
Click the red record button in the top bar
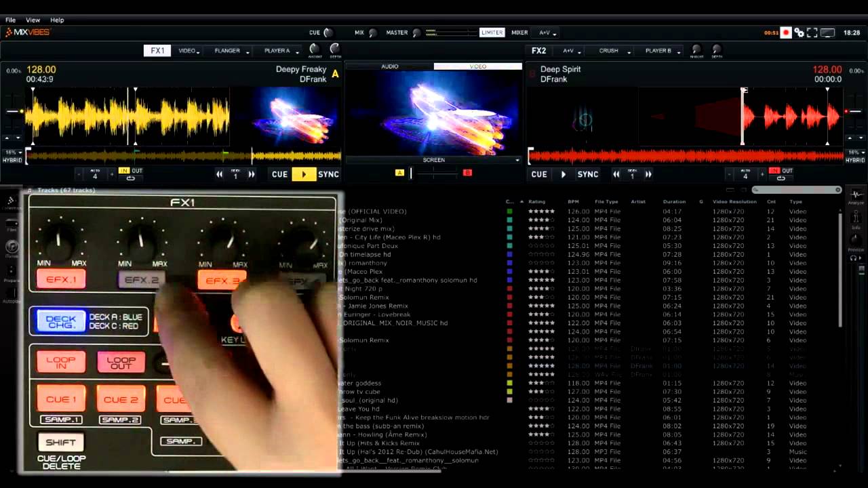[x=786, y=33]
